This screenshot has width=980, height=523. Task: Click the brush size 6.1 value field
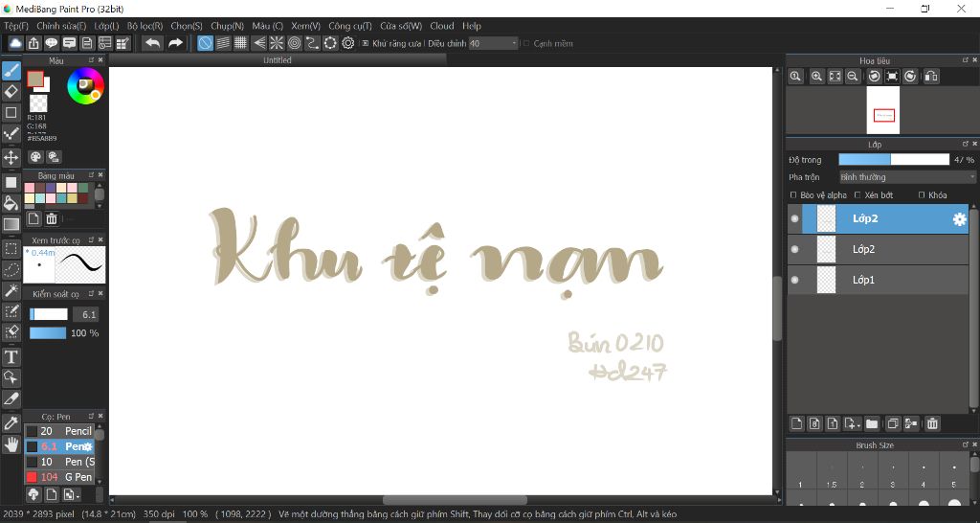pos(86,315)
